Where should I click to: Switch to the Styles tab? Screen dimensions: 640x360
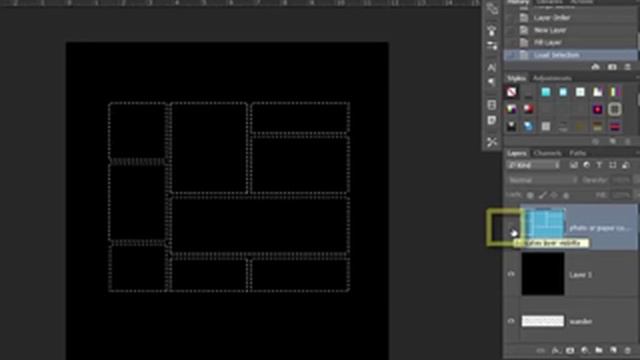517,78
